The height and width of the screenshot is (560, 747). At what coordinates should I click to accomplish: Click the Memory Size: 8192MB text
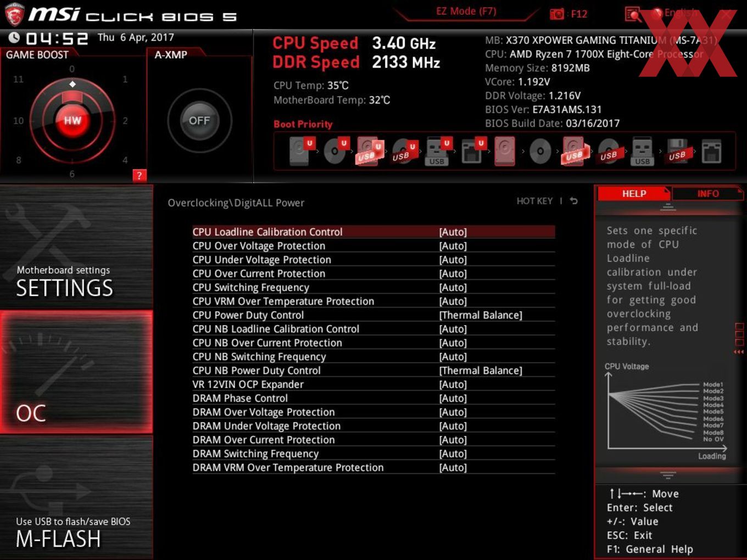click(537, 68)
